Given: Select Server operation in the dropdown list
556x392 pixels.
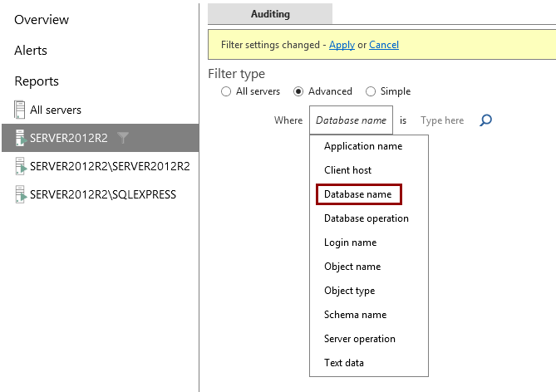Looking at the screenshot, I should click(x=360, y=339).
